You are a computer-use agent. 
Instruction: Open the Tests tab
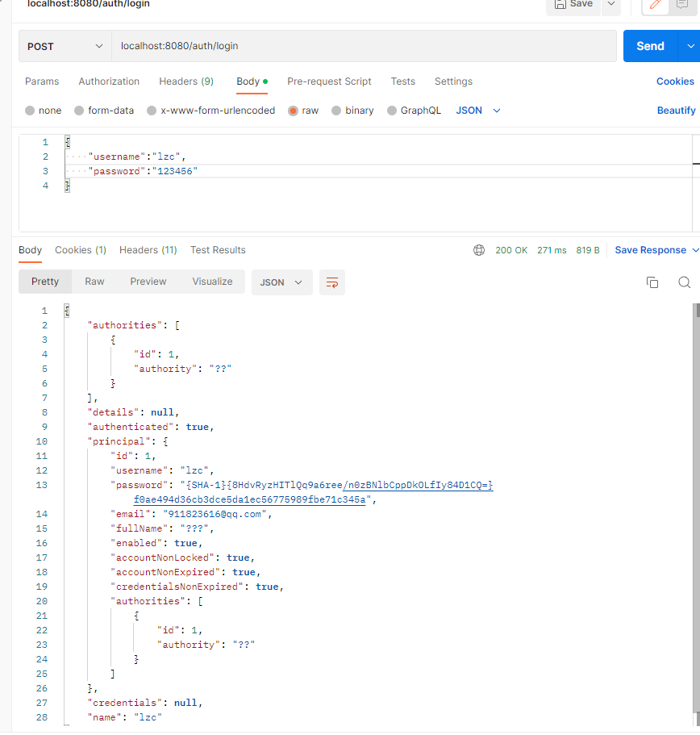click(403, 81)
